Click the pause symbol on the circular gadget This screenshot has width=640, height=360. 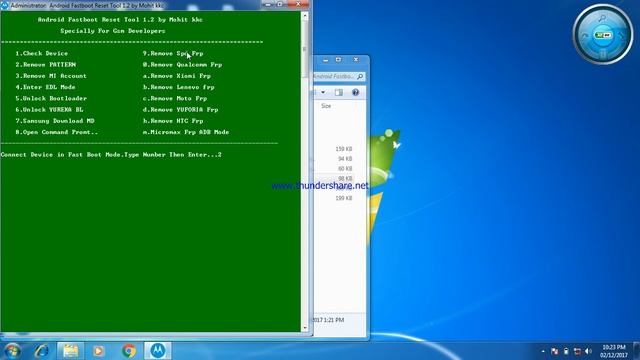[603, 54]
